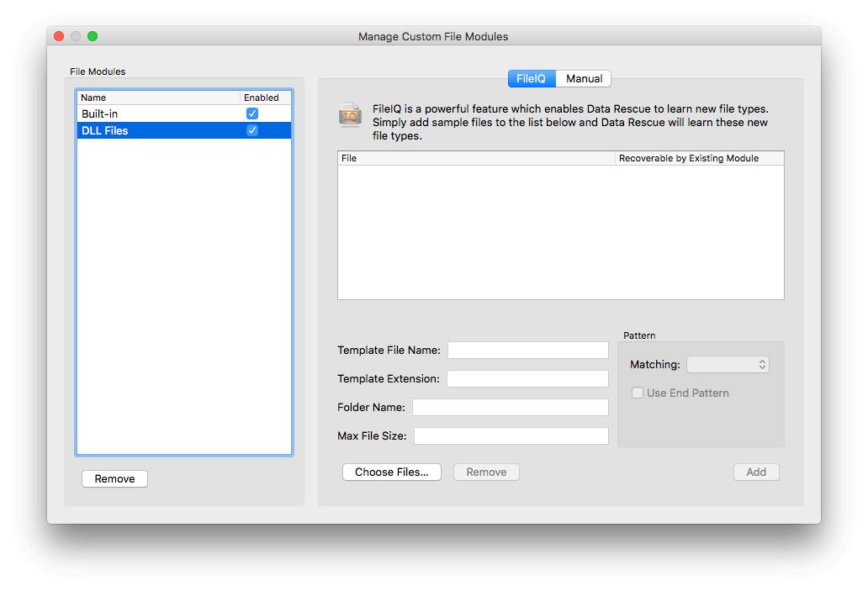The image size is (868, 591).
Task: Click the Add button in the Pattern section
Action: click(x=755, y=472)
